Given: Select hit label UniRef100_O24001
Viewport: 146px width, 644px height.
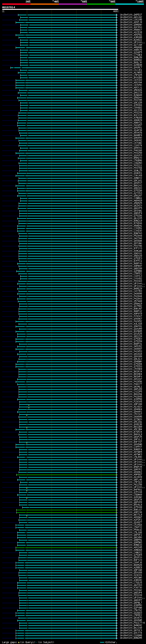Looking at the screenshot, I should [131, 575].
